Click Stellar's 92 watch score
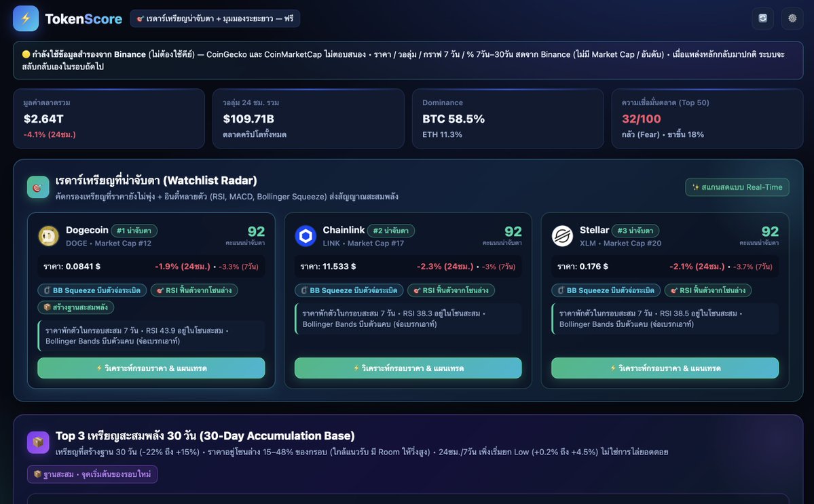The width and height of the screenshot is (814, 504). (x=770, y=231)
